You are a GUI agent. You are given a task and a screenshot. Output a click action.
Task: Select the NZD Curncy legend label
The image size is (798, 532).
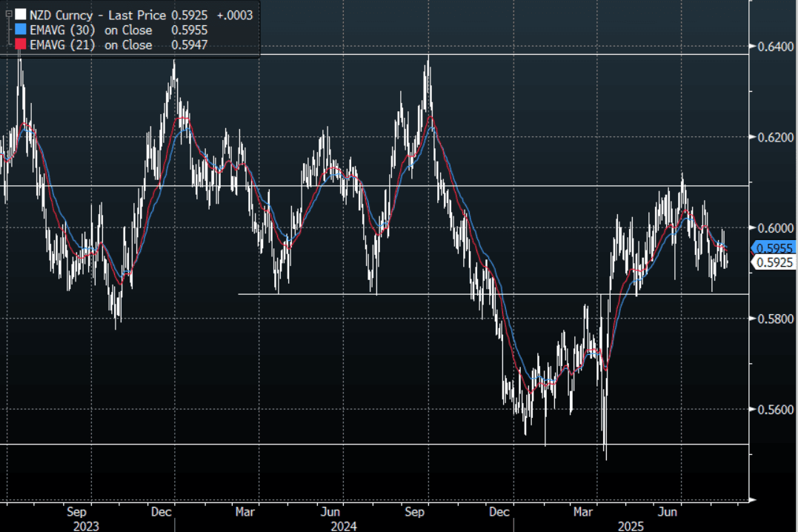61,14
